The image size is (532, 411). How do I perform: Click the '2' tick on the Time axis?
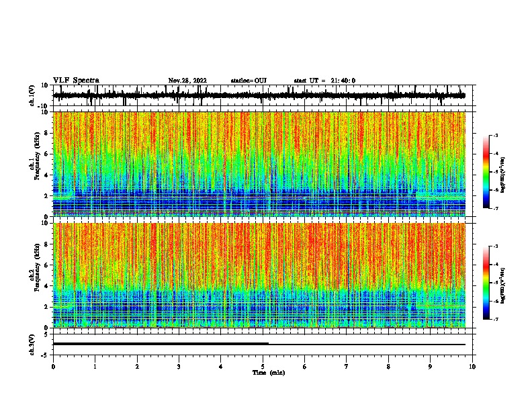coord(137,367)
